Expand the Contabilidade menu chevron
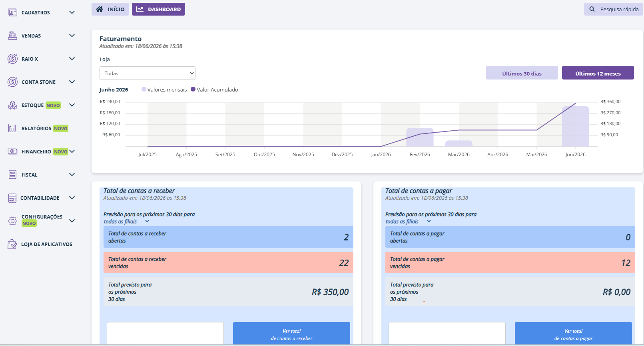The height and width of the screenshot is (346, 644). tap(72, 198)
